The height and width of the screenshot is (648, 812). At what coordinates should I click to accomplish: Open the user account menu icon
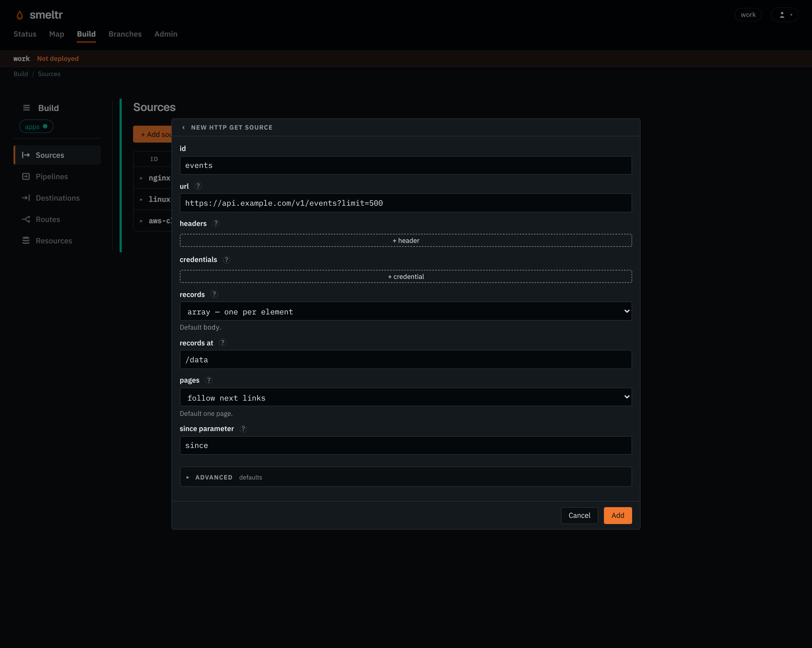click(x=784, y=15)
